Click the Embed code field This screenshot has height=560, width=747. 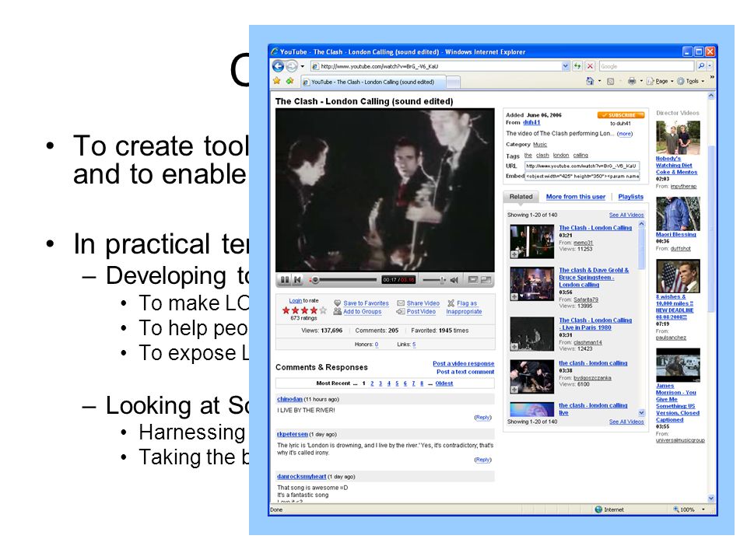[582, 177]
